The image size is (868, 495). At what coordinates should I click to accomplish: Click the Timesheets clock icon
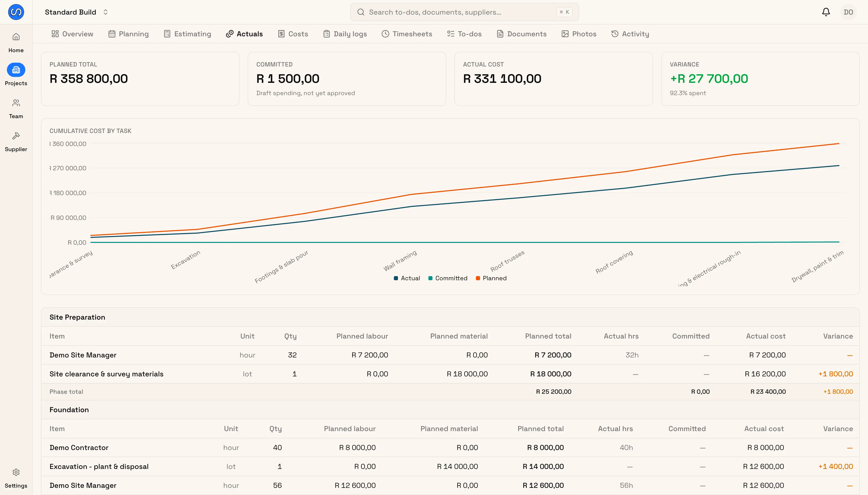click(x=385, y=34)
